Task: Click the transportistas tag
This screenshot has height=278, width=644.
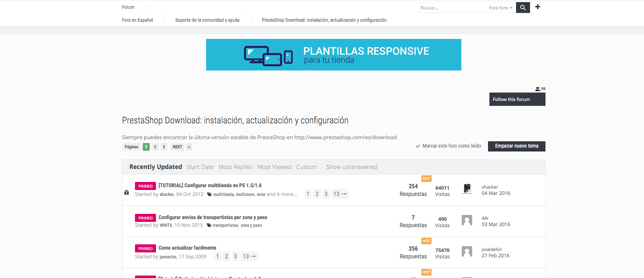Action: point(225,225)
